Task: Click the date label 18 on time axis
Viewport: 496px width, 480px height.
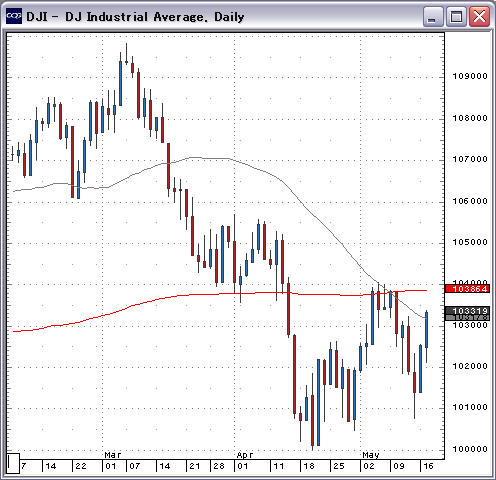Action: (x=309, y=466)
